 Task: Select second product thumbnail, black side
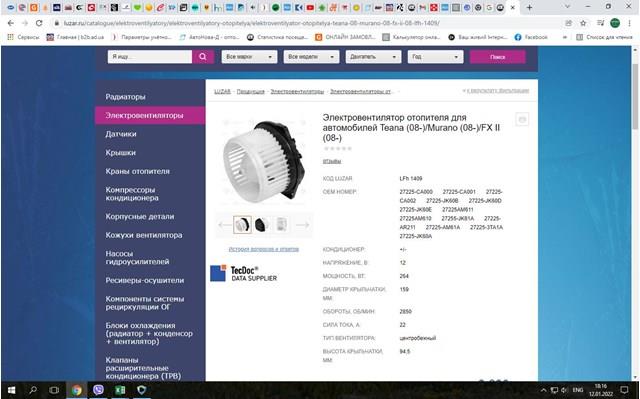coord(261,224)
